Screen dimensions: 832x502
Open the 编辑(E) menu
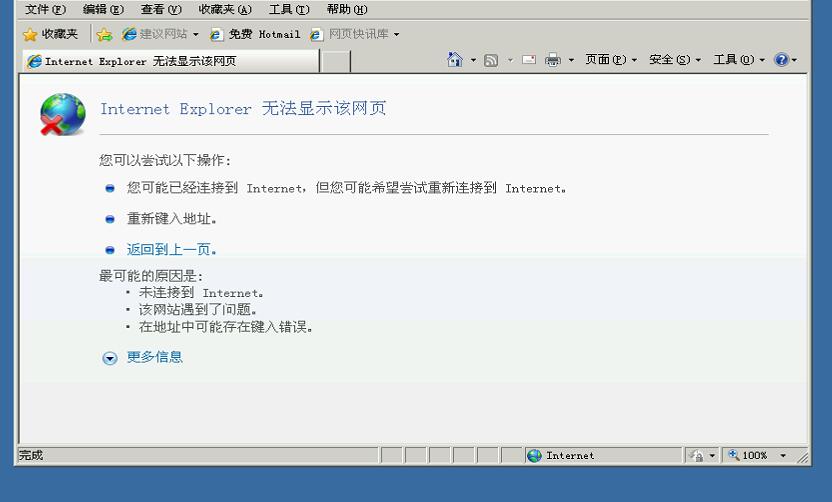(x=103, y=9)
